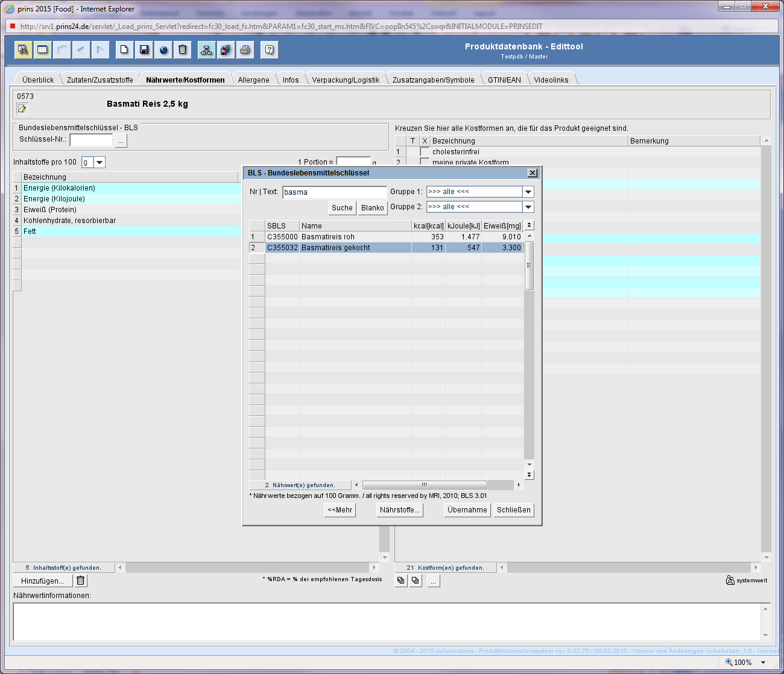Switch to the Verpackung/Logistik tab
784x674 pixels.
tap(346, 80)
